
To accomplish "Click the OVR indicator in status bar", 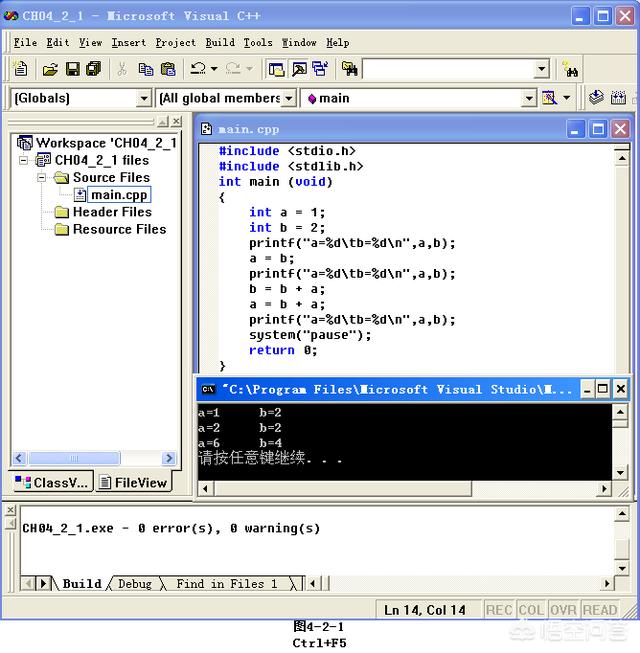I will coord(564,610).
